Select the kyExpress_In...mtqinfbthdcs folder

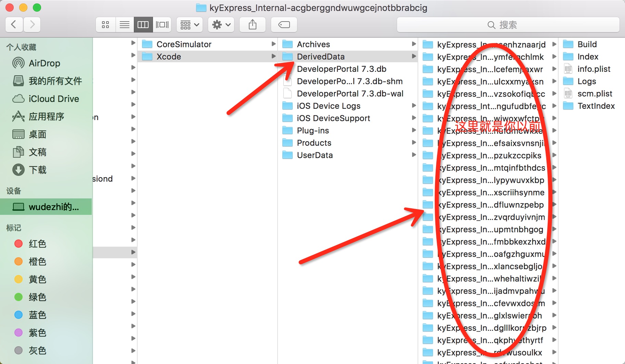tap(488, 168)
